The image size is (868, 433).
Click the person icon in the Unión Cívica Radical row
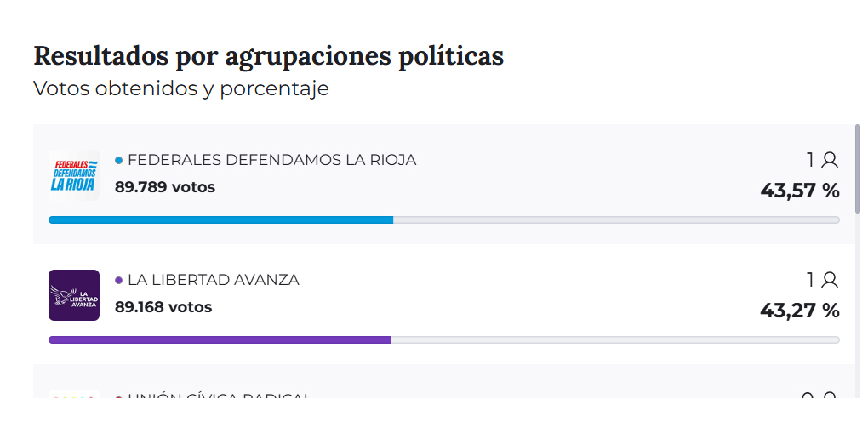[831, 396]
